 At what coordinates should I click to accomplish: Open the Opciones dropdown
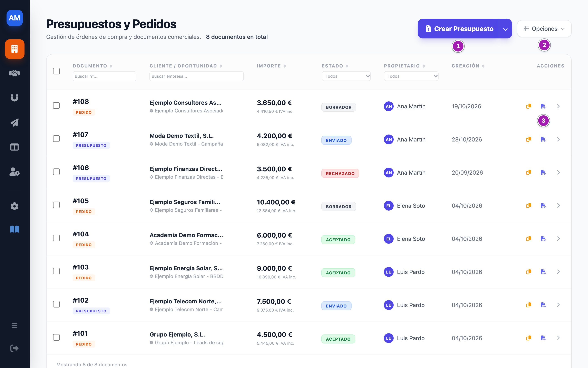click(x=544, y=29)
